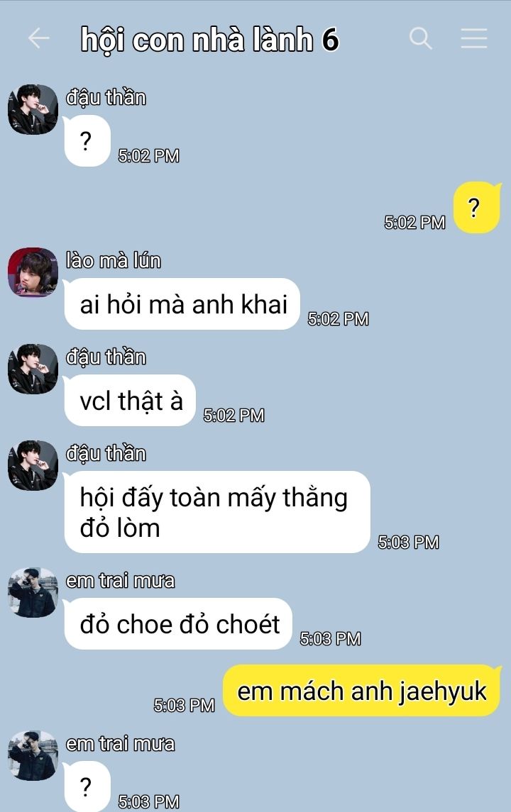
Task: Select message 'ai hỏi mà anh khai'
Action: click(x=182, y=304)
